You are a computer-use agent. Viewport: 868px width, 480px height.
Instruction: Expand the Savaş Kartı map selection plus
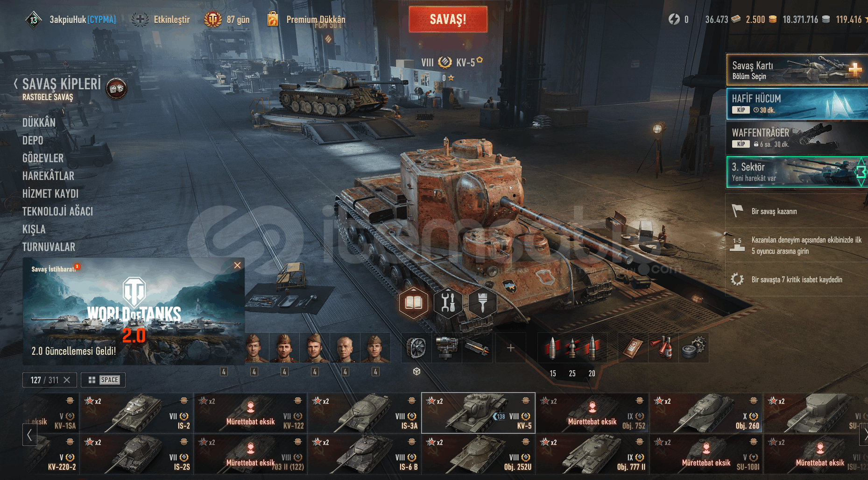[855, 70]
